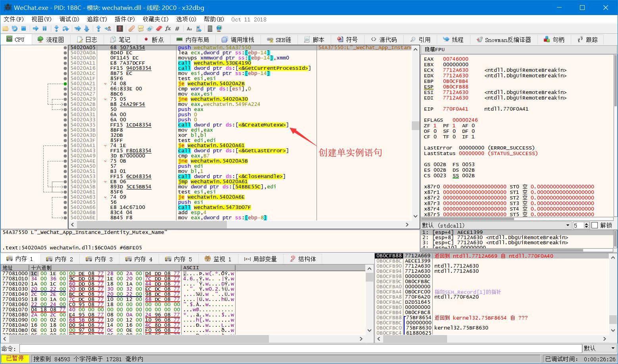618x364 pixels.
Task: Switch to the SEH链 tab
Action: coord(279,40)
